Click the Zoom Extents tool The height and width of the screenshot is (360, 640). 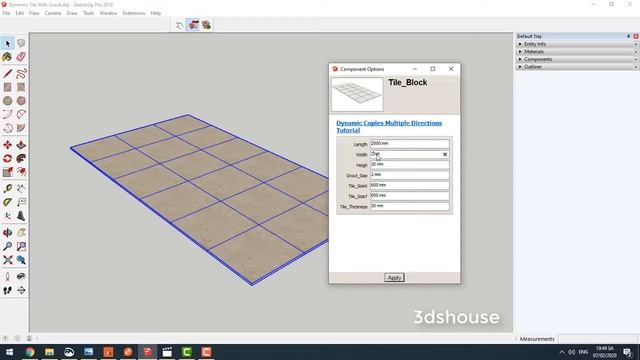pyautogui.click(x=7, y=260)
